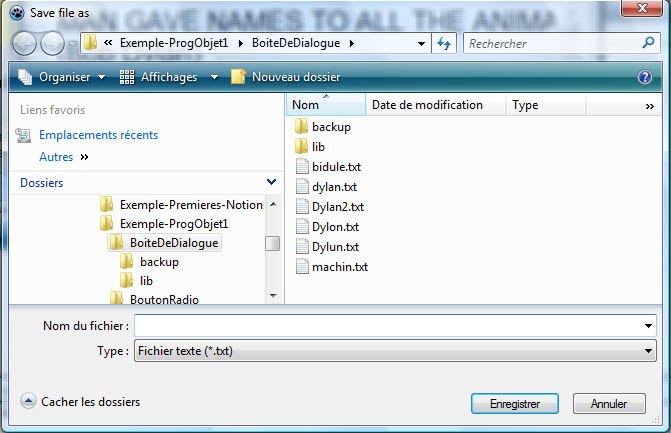The height and width of the screenshot is (433, 671).
Task: Close the Save file as dialog
Action: pyautogui.click(x=641, y=8)
